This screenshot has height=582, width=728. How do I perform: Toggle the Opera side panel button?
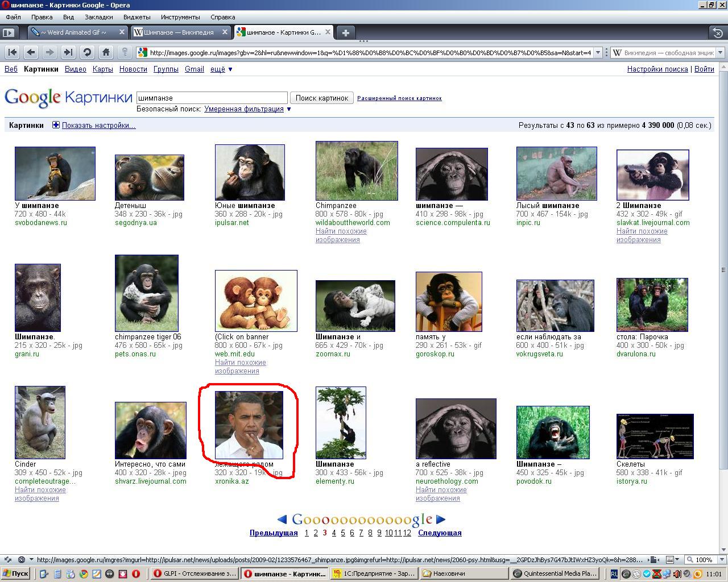8,32
